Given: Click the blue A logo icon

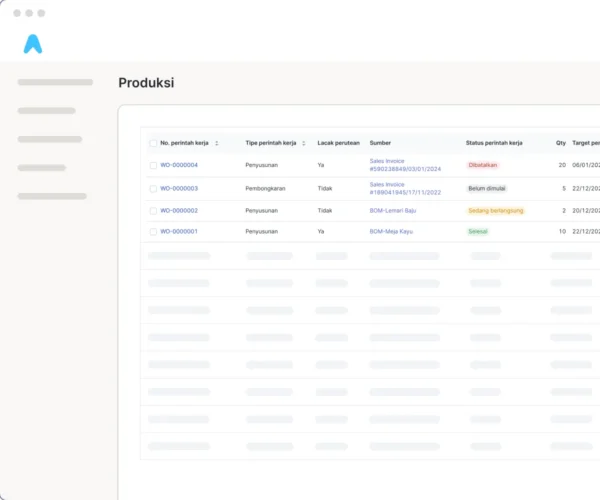Looking at the screenshot, I should pos(33,44).
